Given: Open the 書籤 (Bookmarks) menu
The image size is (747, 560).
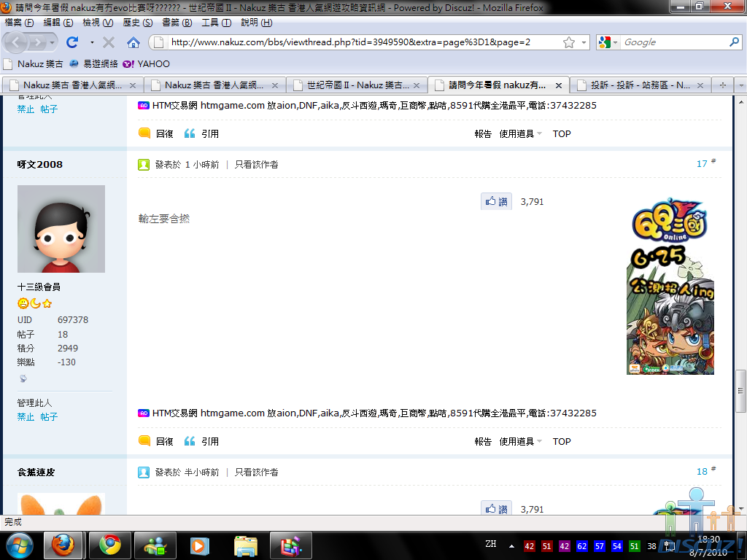Looking at the screenshot, I should 176,23.
